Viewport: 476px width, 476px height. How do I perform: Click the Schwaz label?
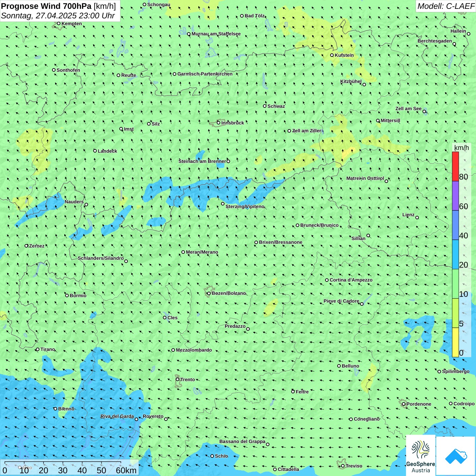pyautogui.click(x=276, y=106)
